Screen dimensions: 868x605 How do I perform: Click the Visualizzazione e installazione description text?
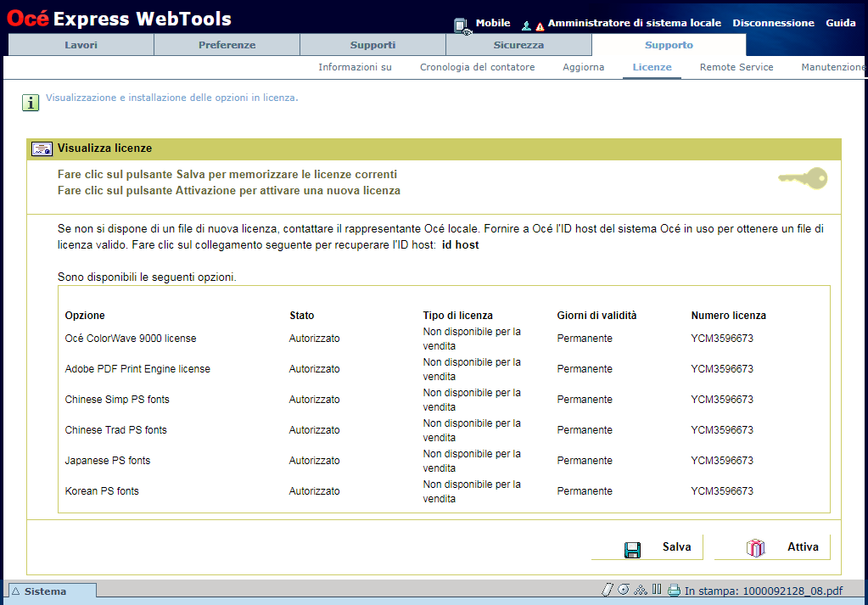pos(171,98)
